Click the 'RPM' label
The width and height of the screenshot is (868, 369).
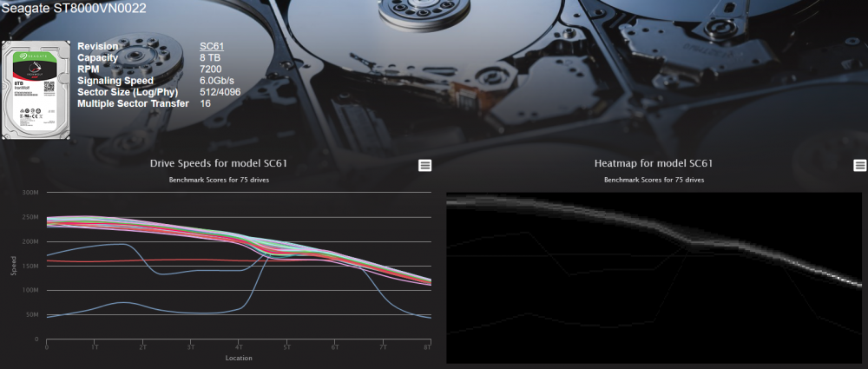click(89, 69)
